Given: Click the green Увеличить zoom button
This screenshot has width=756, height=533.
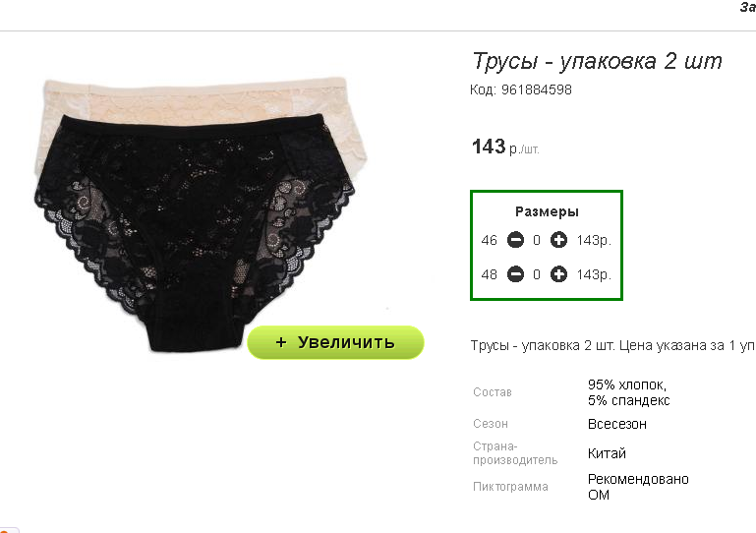Looking at the screenshot, I should tap(335, 342).
